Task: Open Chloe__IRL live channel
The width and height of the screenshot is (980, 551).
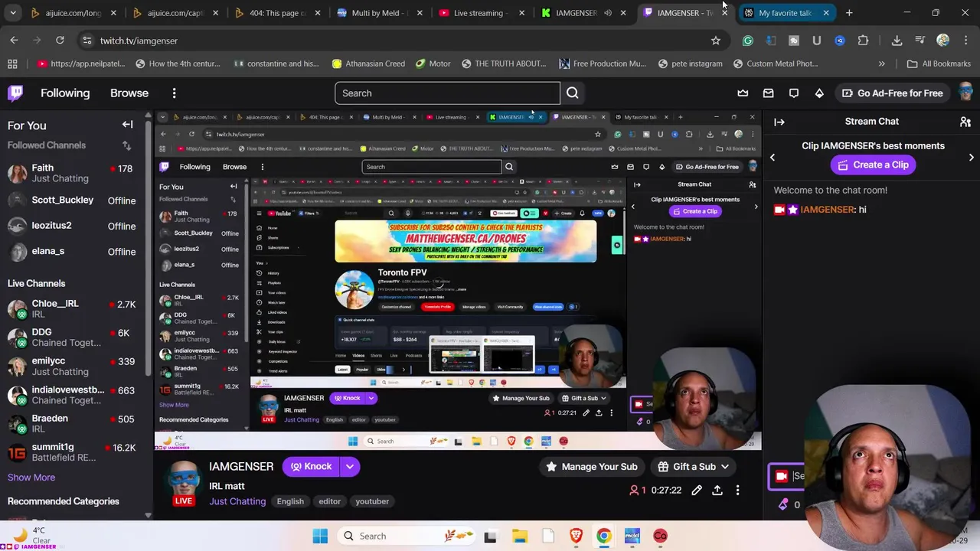Action: pos(73,308)
